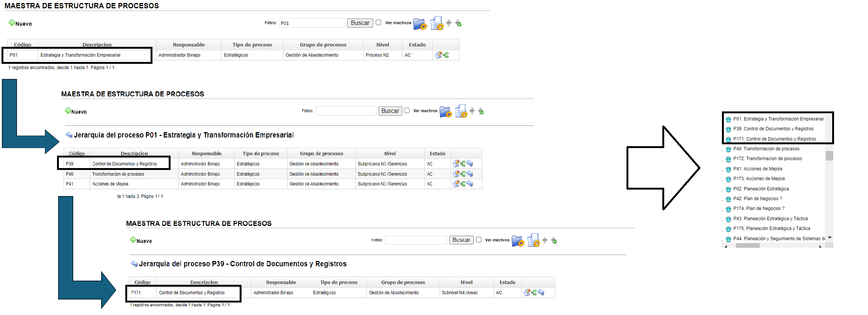This screenshot has width=868, height=315.
Task: Click Buscar button next to P01 filter
Action: pos(360,23)
